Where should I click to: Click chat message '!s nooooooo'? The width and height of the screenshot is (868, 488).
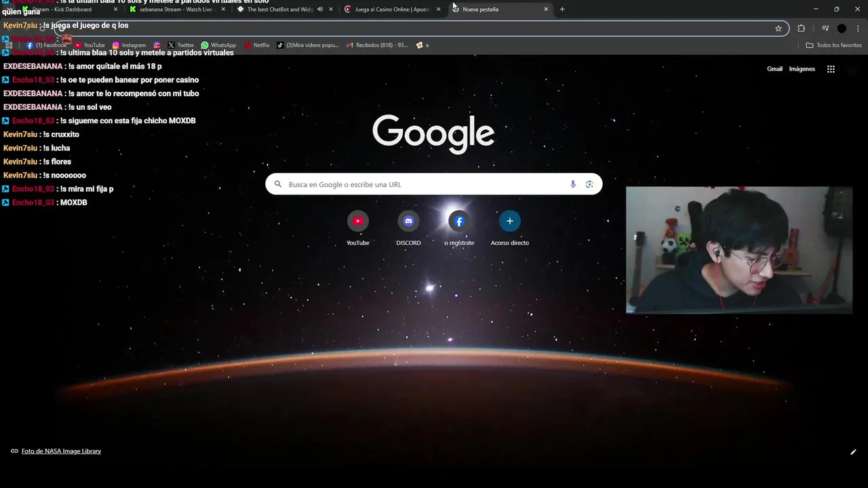coord(64,175)
